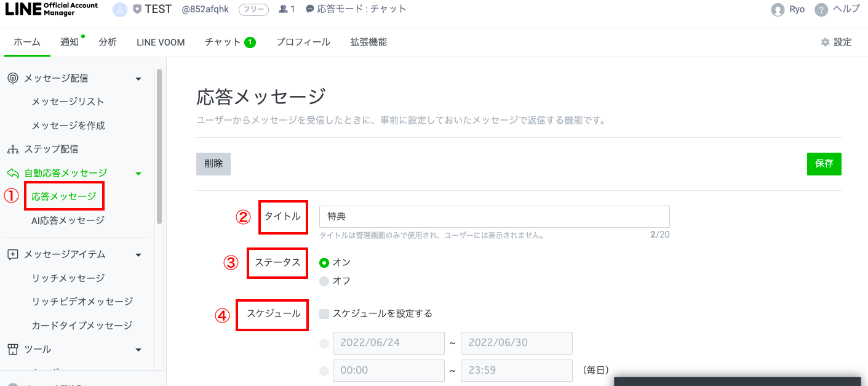Click the 削除 button
The image size is (868, 386).
click(213, 164)
